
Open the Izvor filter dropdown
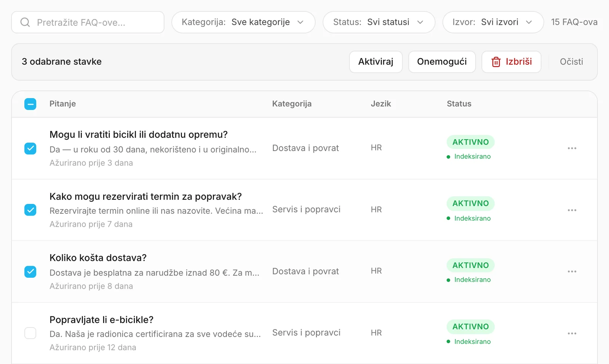pos(493,22)
